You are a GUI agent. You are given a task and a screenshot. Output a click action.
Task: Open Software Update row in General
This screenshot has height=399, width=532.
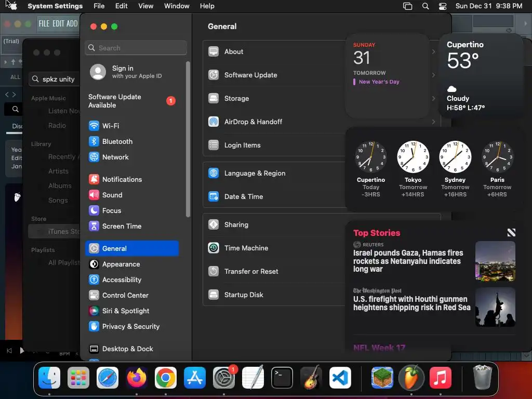274,75
